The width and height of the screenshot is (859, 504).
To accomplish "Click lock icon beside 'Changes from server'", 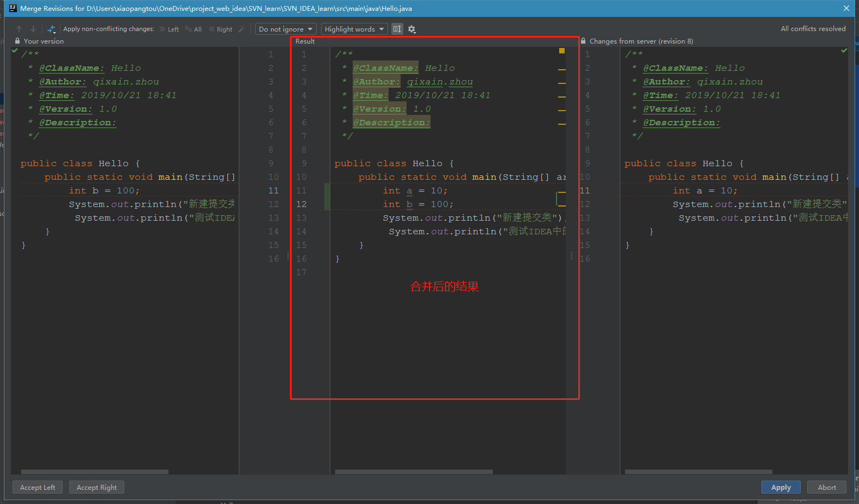I will pyautogui.click(x=583, y=41).
